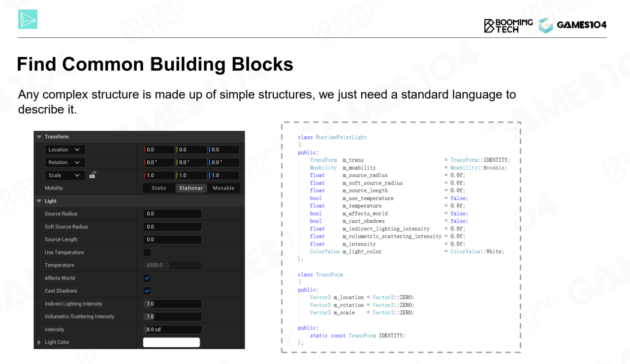The width and height of the screenshot is (630, 364).
Task: Click the teal paper plane logo icon
Action: pos(28,19)
